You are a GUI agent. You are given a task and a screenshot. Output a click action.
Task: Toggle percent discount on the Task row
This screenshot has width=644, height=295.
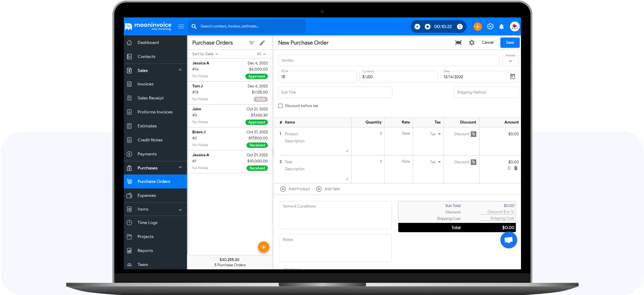click(x=474, y=162)
